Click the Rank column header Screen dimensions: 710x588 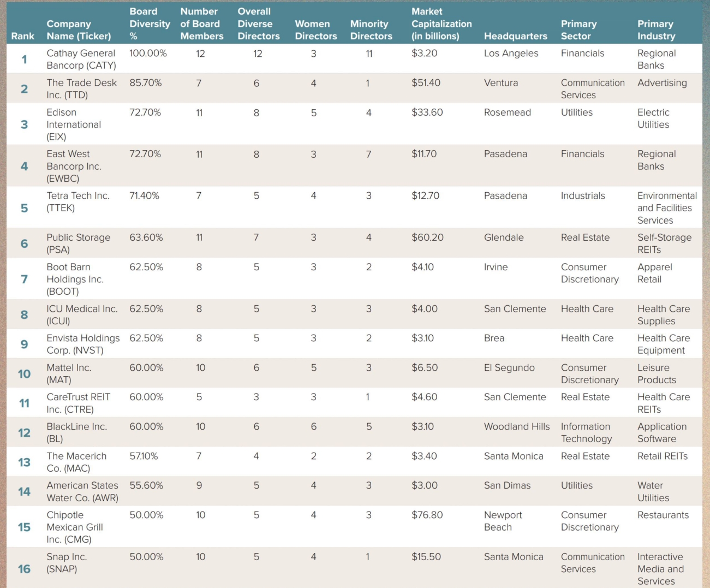(x=22, y=36)
